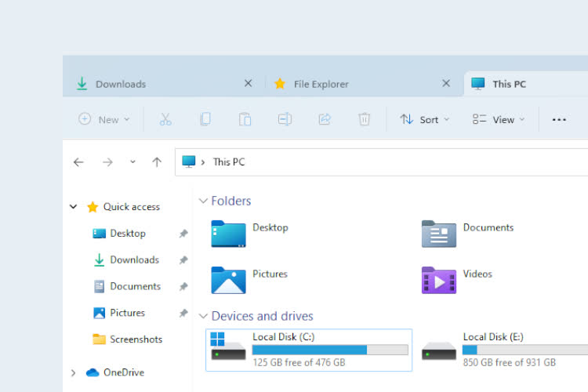This screenshot has height=392, width=588.
Task: Click the Paste clipboard icon
Action: click(x=245, y=119)
